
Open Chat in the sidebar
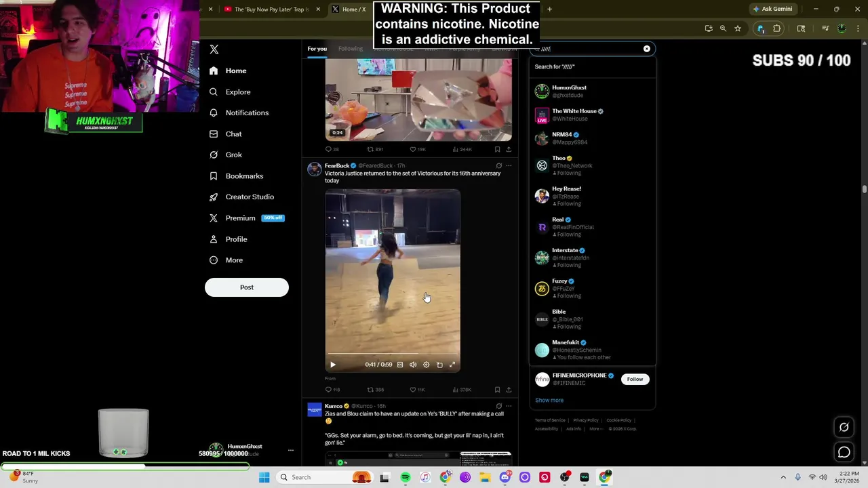[x=225, y=134]
